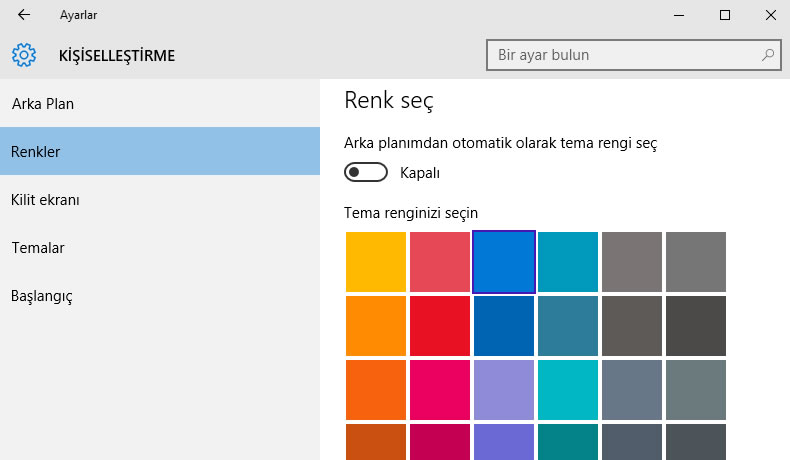The image size is (790, 460).
Task: Focus the 'Bir ayar bulun' search field
Action: [x=634, y=55]
